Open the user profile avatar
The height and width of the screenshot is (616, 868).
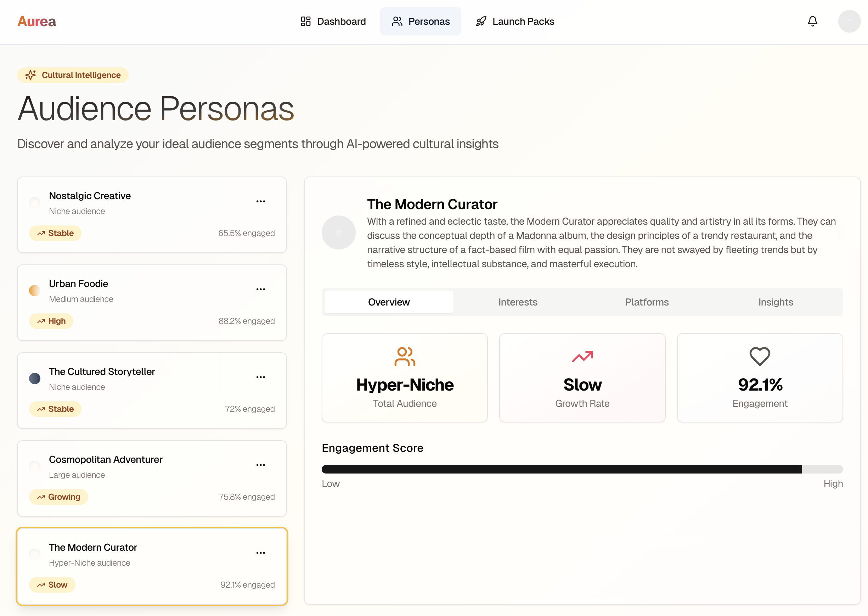click(849, 21)
